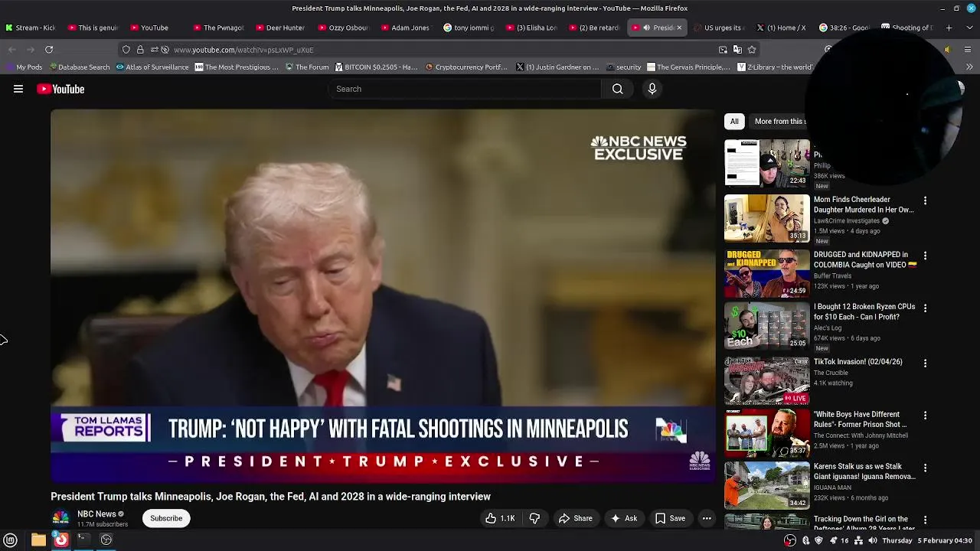
Task: Save the video to a playlist
Action: point(670,518)
